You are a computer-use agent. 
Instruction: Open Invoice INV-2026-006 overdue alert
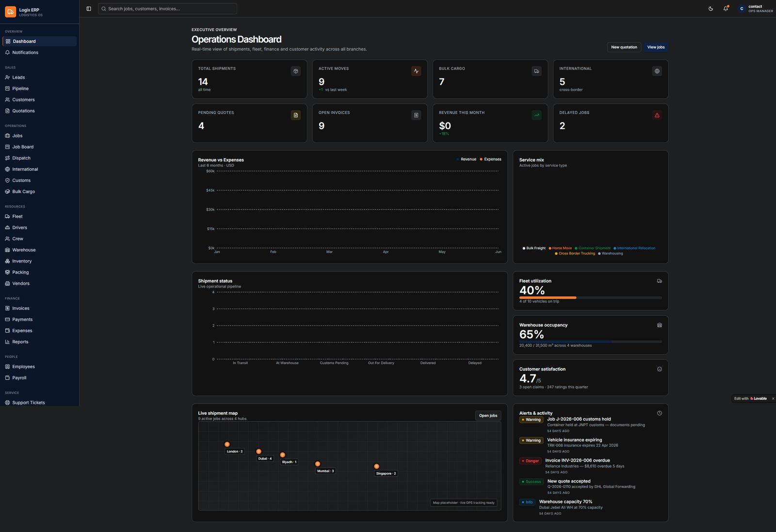pyautogui.click(x=591, y=466)
